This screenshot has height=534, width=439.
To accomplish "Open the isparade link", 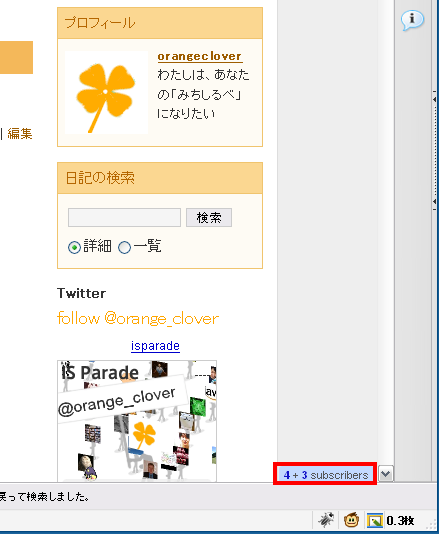I will pyautogui.click(x=155, y=346).
